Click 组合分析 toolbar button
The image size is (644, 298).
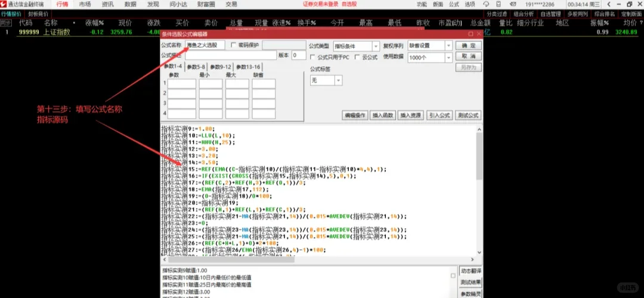coord(524,14)
